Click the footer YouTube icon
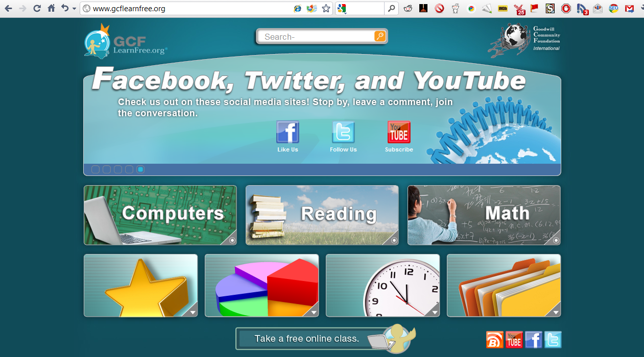644x357 pixels. pyautogui.click(x=514, y=340)
